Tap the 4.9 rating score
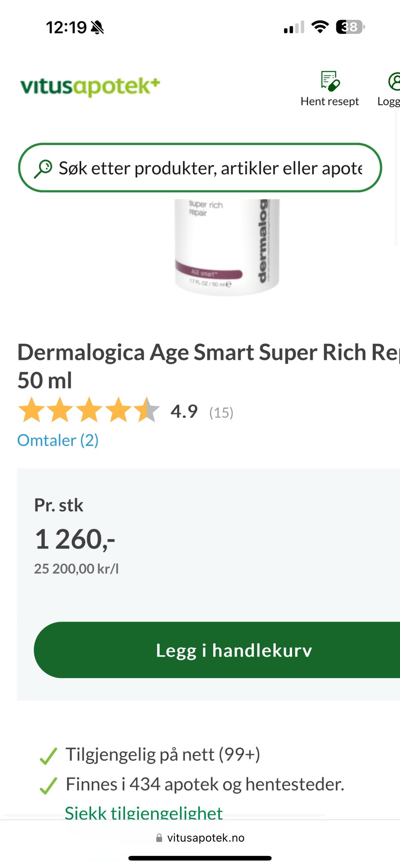Viewport: 400px width, 868px height. [184, 412]
